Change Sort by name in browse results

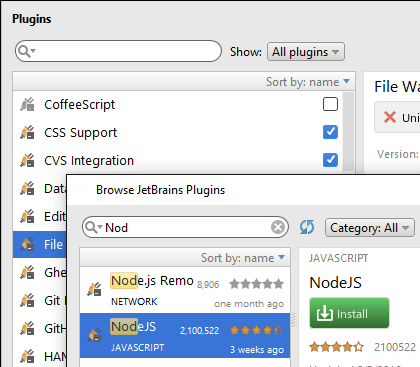pyautogui.click(x=243, y=258)
